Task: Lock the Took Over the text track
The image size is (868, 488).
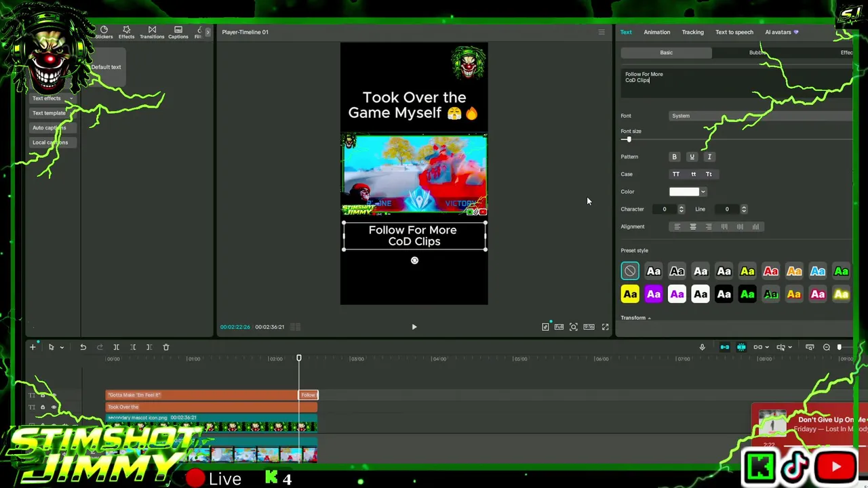Action: click(42, 407)
